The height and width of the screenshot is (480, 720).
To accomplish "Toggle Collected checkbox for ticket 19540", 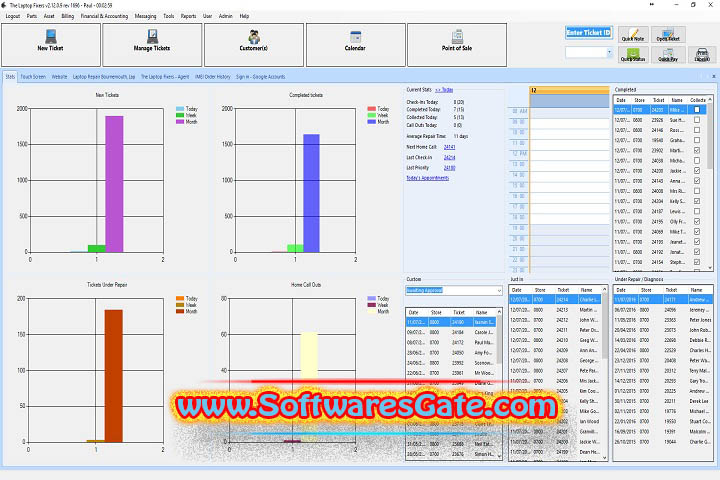I will [697, 140].
